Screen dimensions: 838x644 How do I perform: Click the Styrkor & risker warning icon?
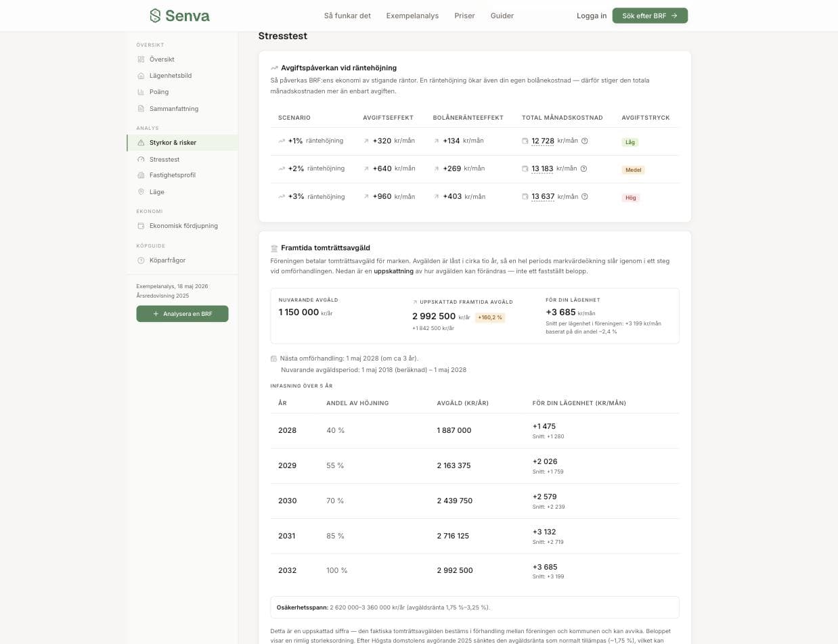(141, 143)
